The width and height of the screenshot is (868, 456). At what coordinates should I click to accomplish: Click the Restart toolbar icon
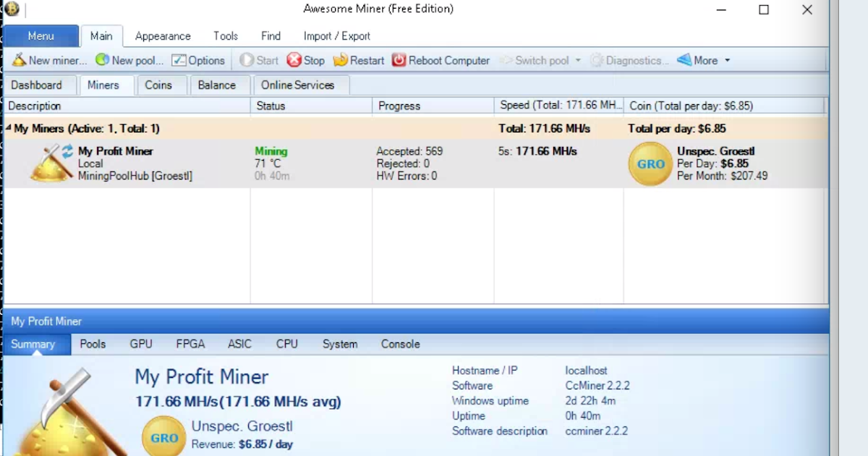pyautogui.click(x=340, y=60)
